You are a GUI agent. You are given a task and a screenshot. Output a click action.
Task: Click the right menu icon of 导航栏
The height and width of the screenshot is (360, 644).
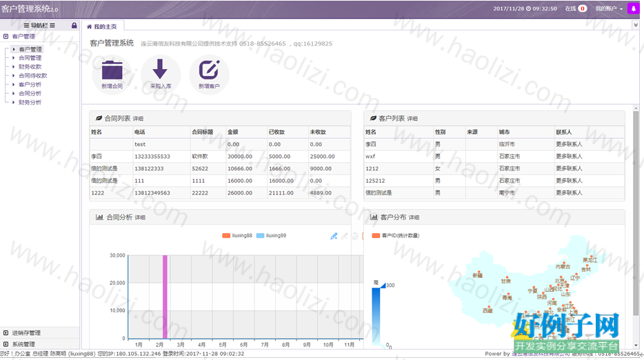click(52, 26)
